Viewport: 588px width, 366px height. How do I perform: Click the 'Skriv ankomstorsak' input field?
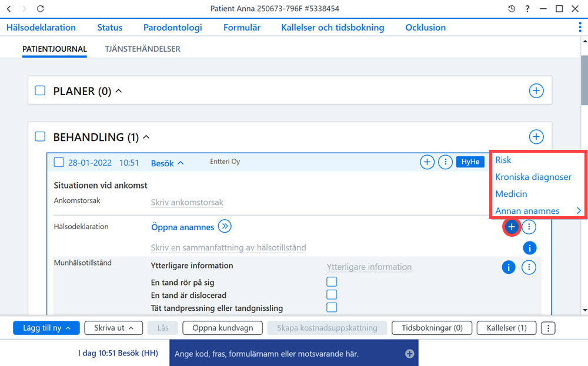pos(187,202)
